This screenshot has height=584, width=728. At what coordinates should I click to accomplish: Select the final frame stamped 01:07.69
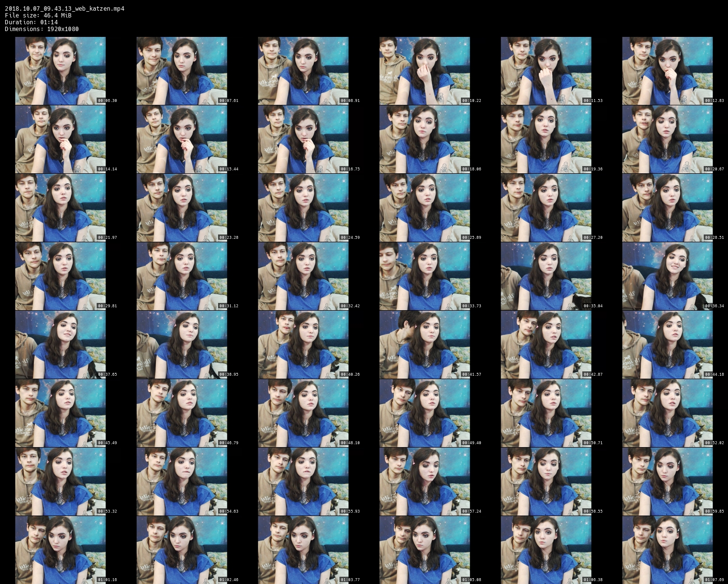(667, 550)
